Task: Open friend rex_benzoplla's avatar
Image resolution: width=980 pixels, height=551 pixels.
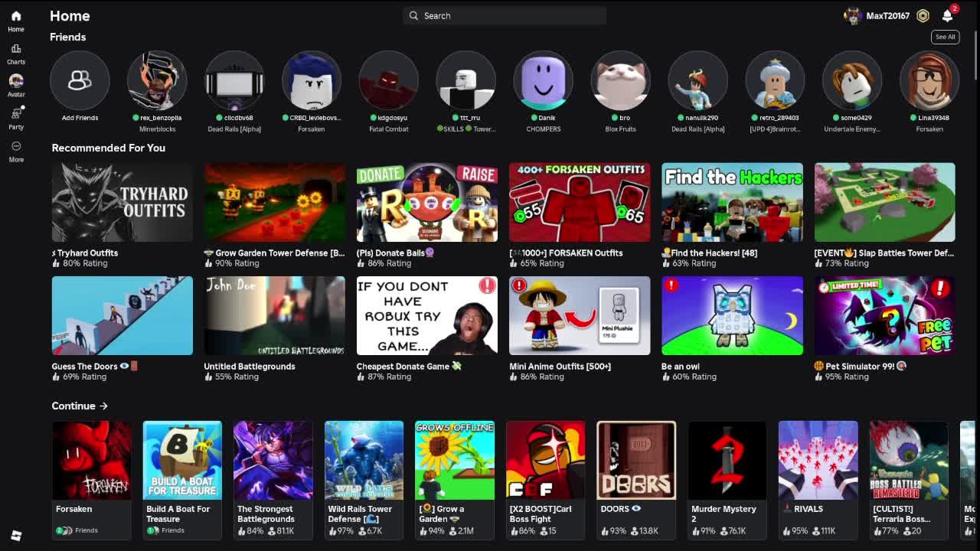Action: pos(157,80)
